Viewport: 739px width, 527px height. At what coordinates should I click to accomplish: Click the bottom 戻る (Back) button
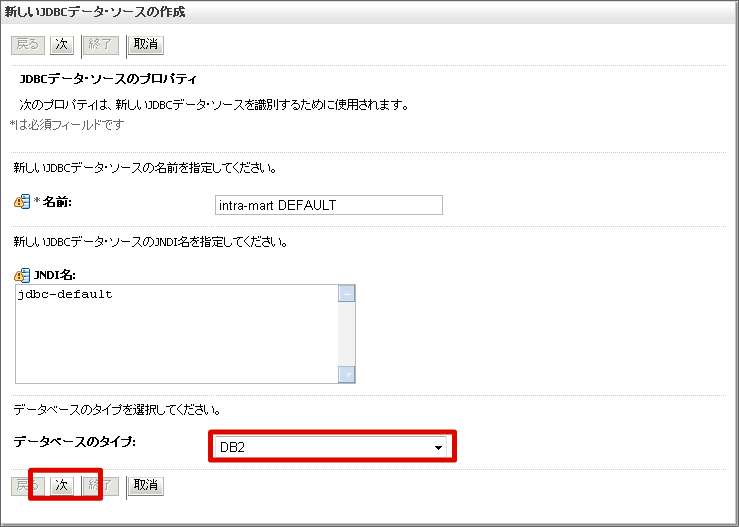click(28, 486)
